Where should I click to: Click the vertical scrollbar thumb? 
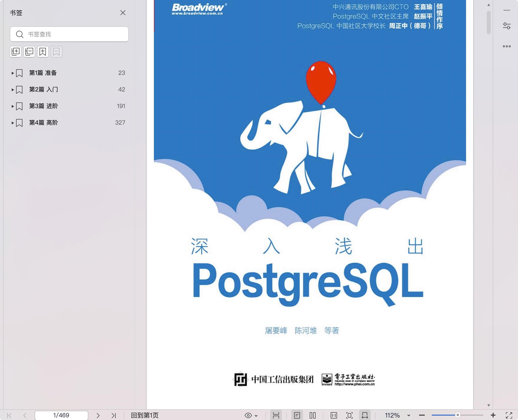(488, 22)
